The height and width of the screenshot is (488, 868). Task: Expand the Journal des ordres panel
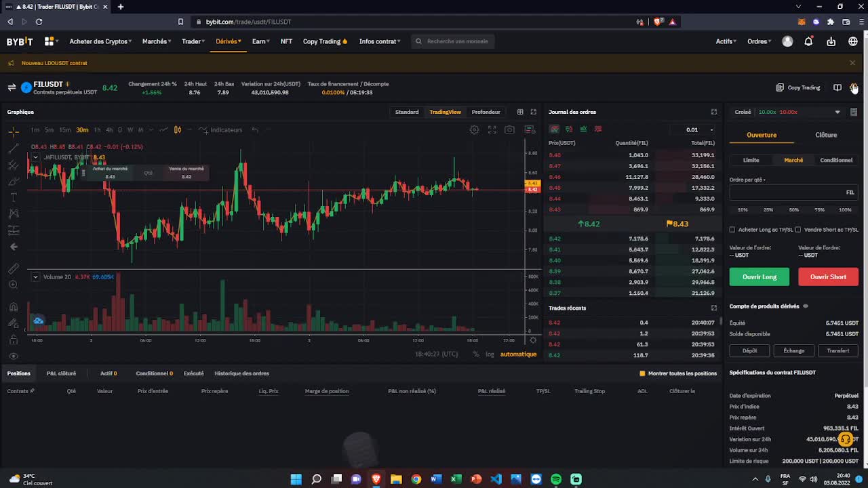click(x=714, y=112)
